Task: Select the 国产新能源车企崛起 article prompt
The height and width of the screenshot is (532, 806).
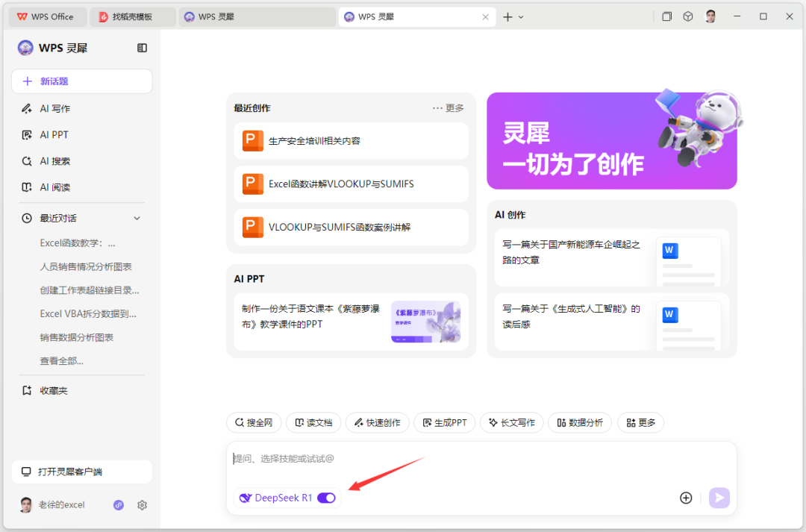Action: (612, 257)
